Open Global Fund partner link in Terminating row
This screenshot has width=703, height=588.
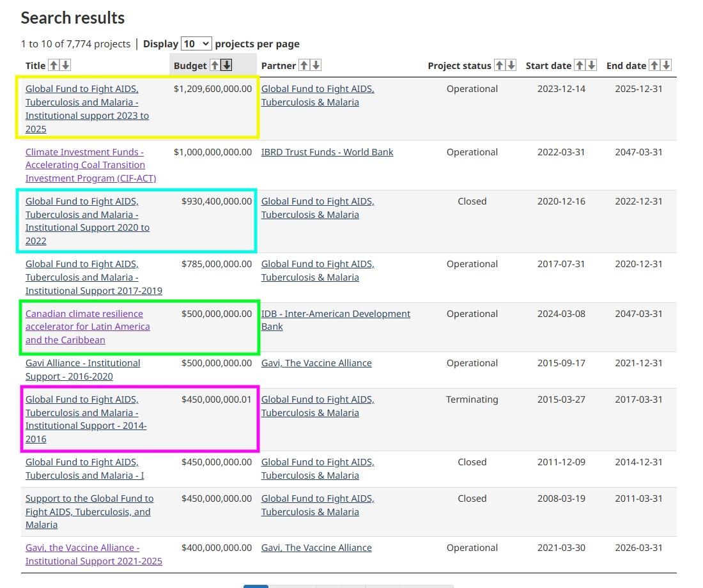click(x=318, y=406)
